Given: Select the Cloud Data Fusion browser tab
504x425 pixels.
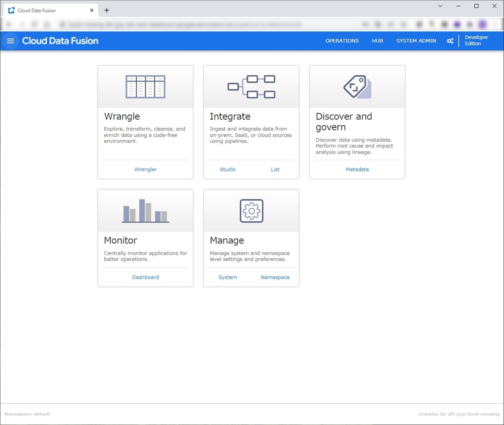Looking at the screenshot, I should (x=51, y=11).
